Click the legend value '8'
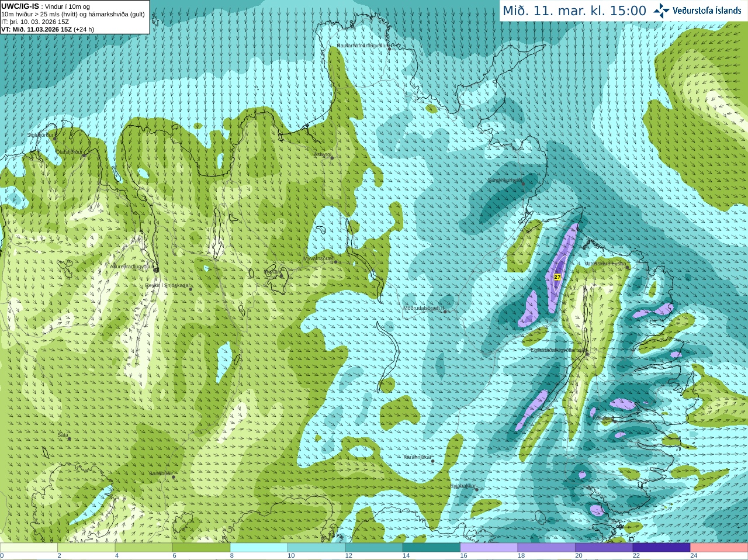748x560 pixels. pyautogui.click(x=232, y=556)
